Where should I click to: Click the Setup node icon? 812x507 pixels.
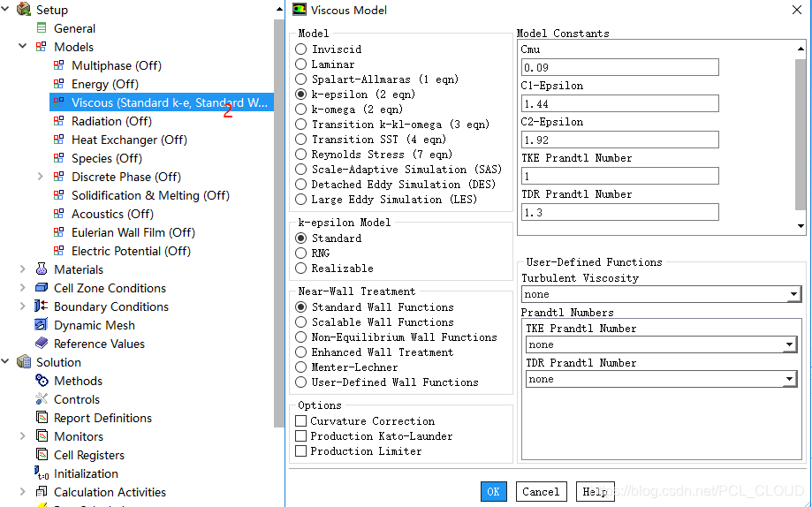[x=24, y=10]
